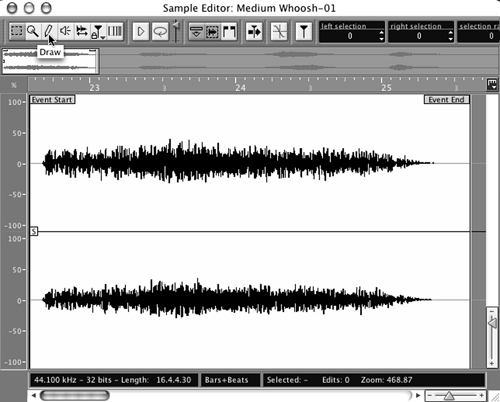Click the Edits: 0 status text
This screenshot has height=402, width=500.
(x=336, y=380)
